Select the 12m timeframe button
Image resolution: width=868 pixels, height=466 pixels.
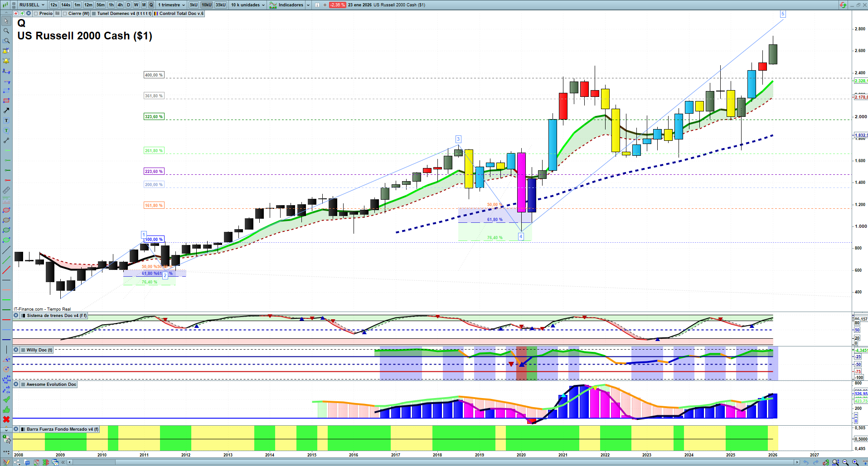88,5
